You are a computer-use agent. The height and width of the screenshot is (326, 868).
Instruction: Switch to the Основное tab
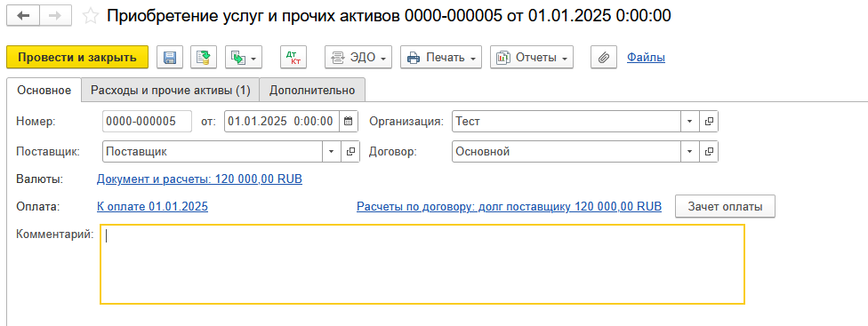tap(44, 91)
